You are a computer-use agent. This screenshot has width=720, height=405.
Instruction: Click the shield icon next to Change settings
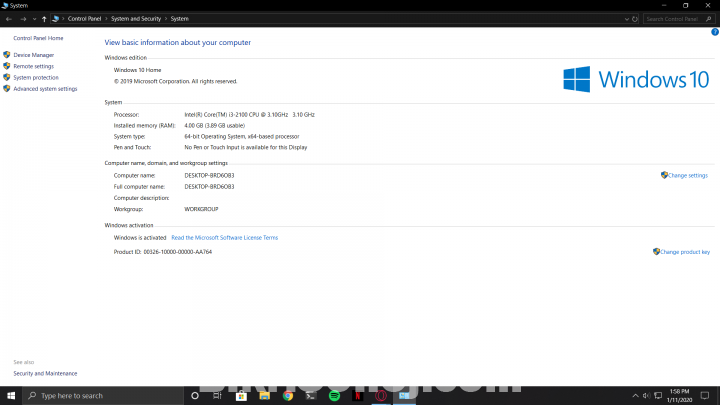point(664,175)
